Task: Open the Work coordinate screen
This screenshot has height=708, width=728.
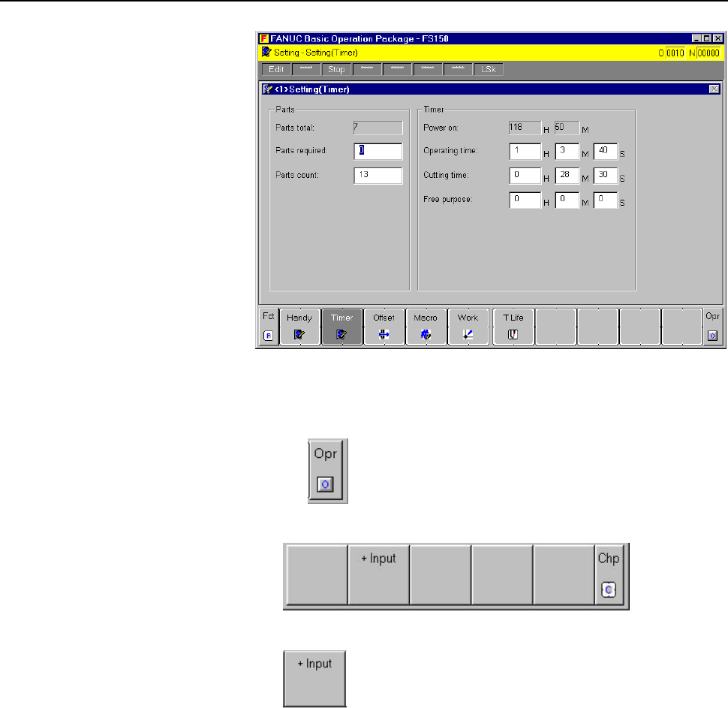Action: coord(468,327)
